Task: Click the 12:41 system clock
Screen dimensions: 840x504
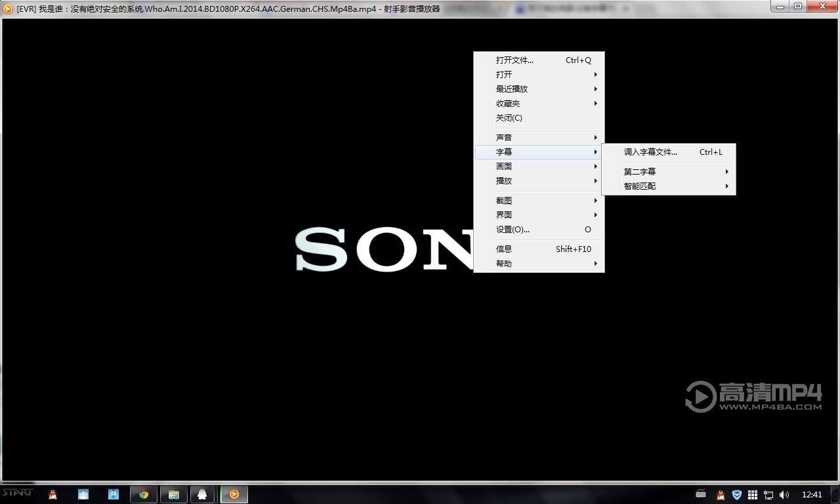Action: [812, 494]
